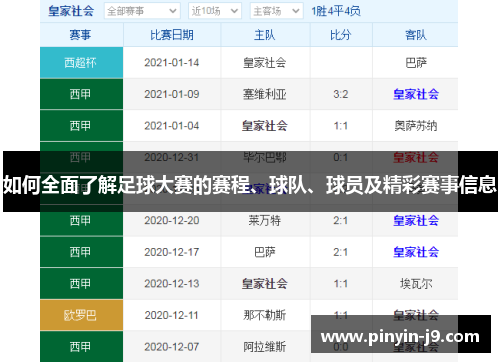
Task: Click the 1胜4平4负 record summary
Action: coord(336,11)
